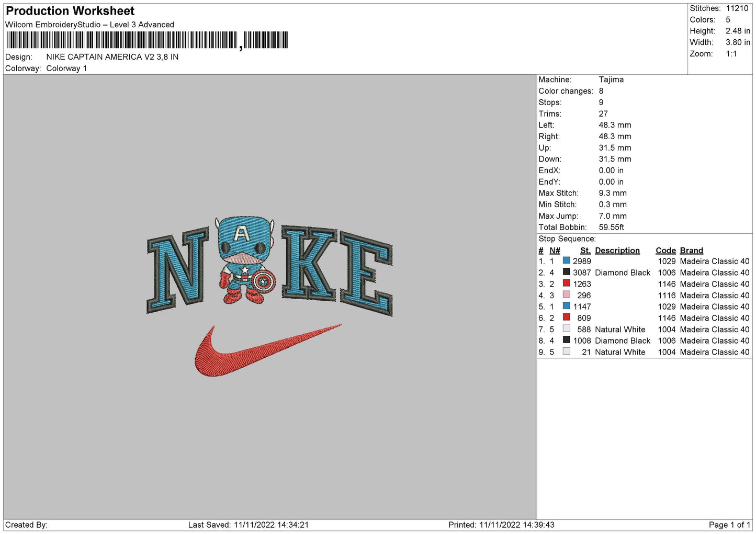756x534 pixels.
Task: Click the Colors value 5
Action: tap(728, 20)
